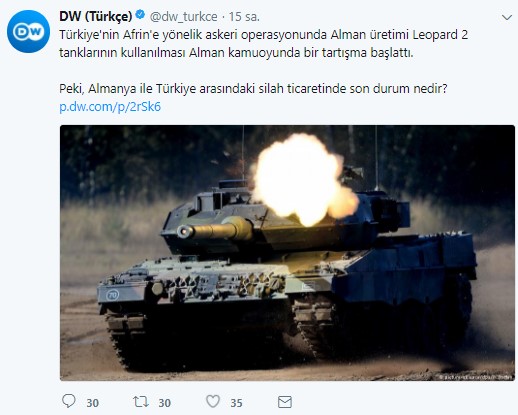Send tweet via envelope message icon
Image resolution: width=518 pixels, height=415 pixels.
pos(285,402)
